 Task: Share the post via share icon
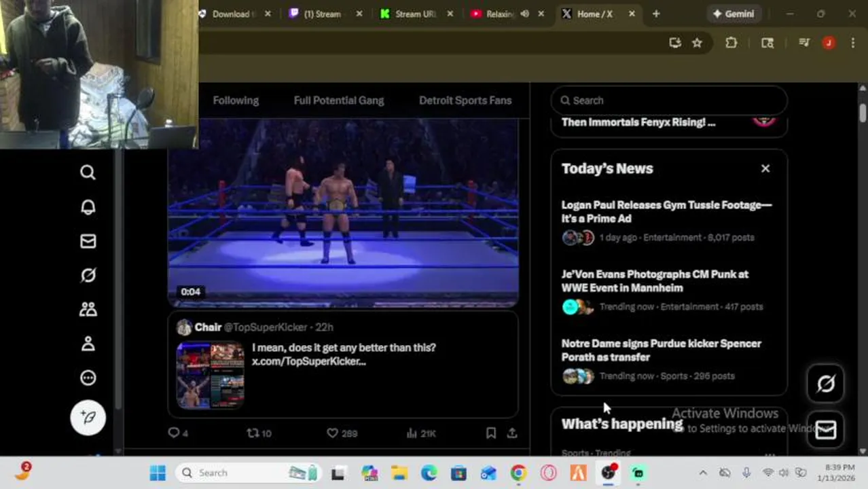(512, 433)
